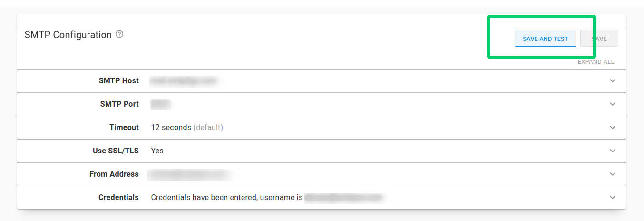Viewport: 644px width, 221px height.
Task: Click the SMTP Configuration heading
Action: click(68, 35)
